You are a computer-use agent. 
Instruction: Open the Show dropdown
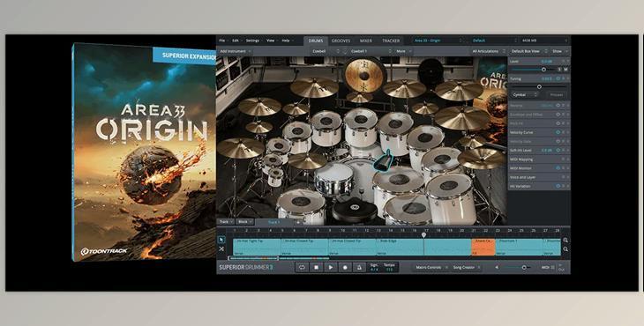pos(560,51)
